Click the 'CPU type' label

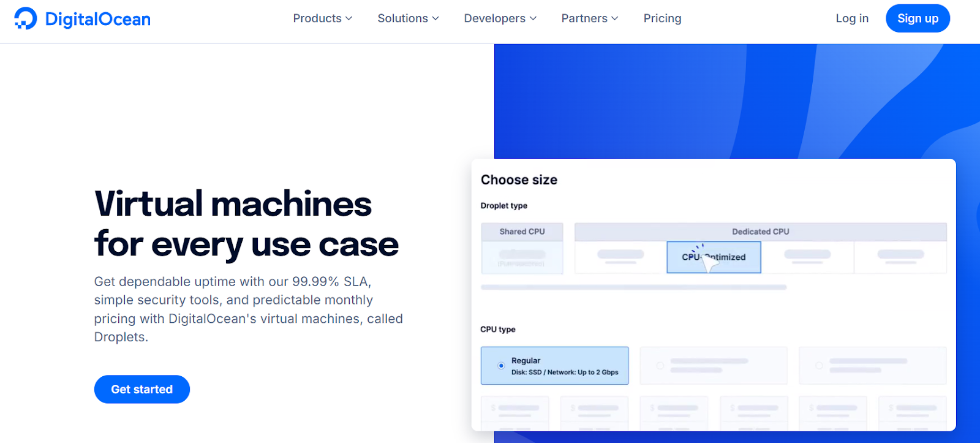tap(498, 330)
